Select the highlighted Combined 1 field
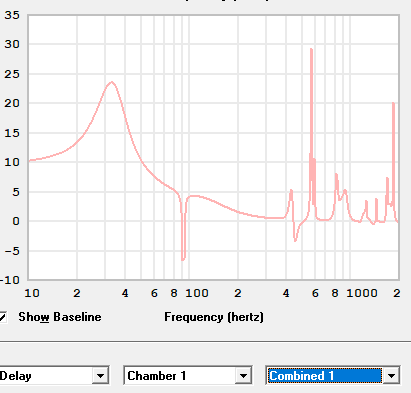This screenshot has height=393, width=411. pos(325,376)
